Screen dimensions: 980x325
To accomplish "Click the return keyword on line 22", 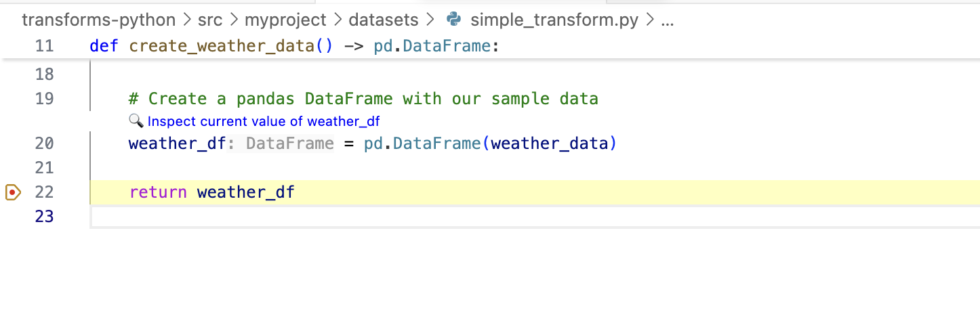I will click(x=158, y=192).
